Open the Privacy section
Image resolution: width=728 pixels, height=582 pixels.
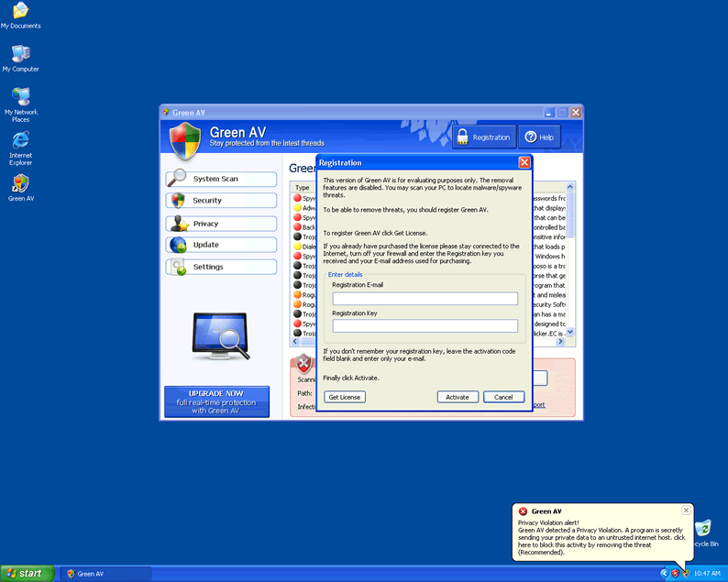221,224
